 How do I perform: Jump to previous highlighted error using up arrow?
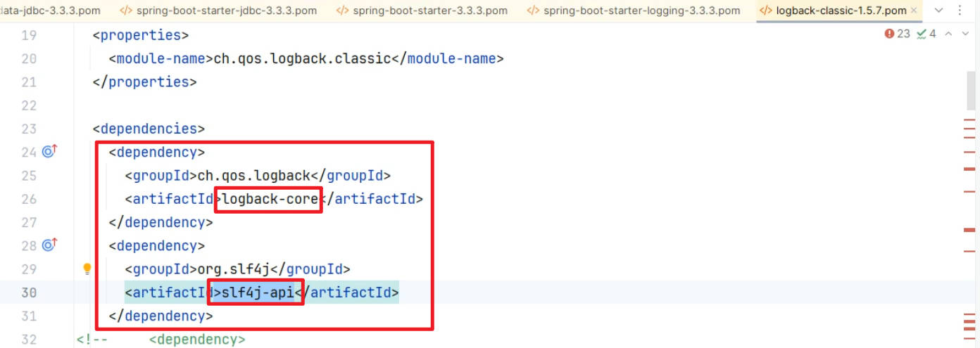(948, 34)
